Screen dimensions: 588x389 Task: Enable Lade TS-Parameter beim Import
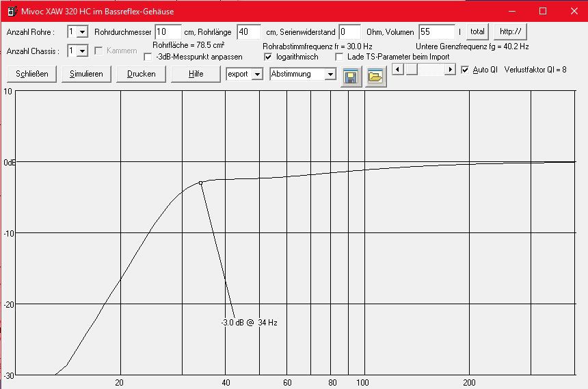tap(339, 57)
